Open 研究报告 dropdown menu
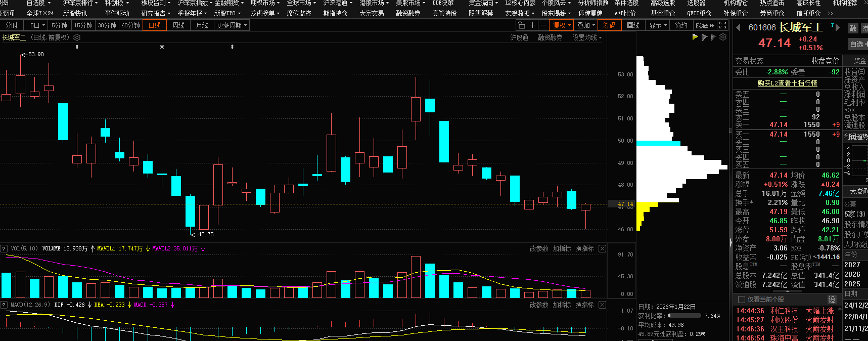This screenshot has height=341, width=868. click(x=156, y=13)
